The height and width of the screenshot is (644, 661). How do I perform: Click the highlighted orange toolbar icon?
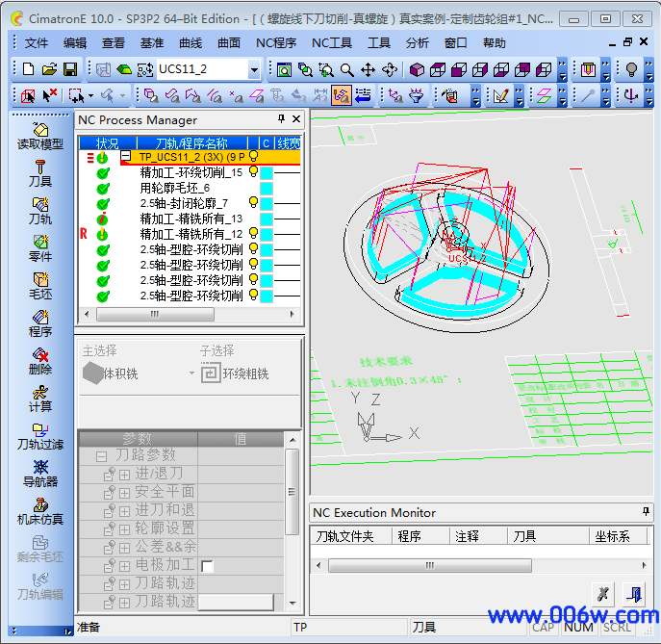[341, 95]
